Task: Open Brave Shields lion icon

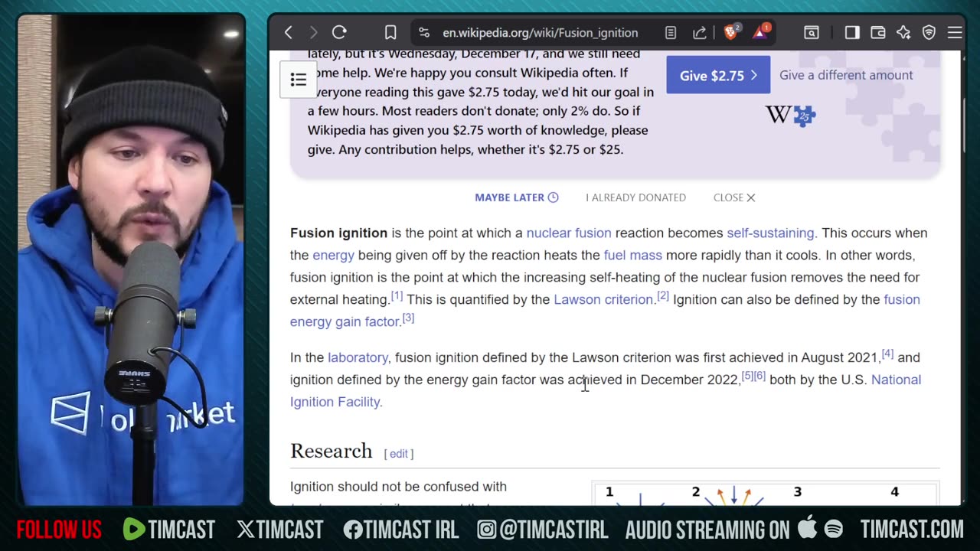Action: click(x=731, y=32)
